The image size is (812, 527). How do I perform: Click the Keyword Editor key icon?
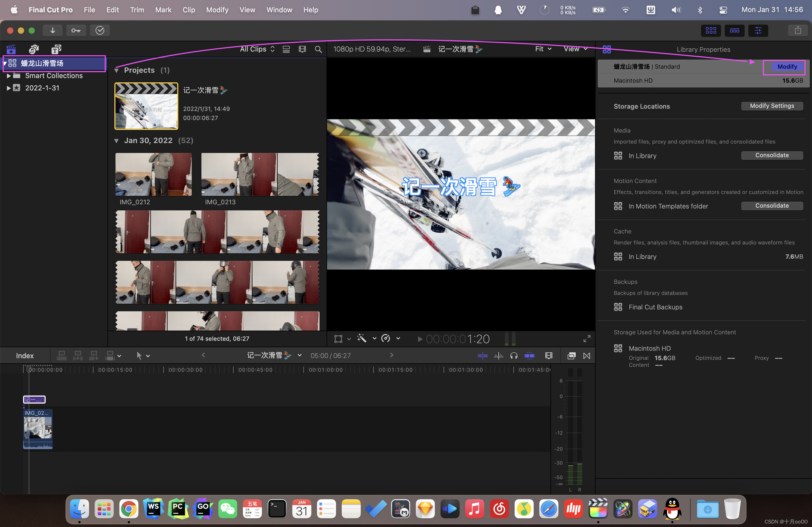[76, 31]
